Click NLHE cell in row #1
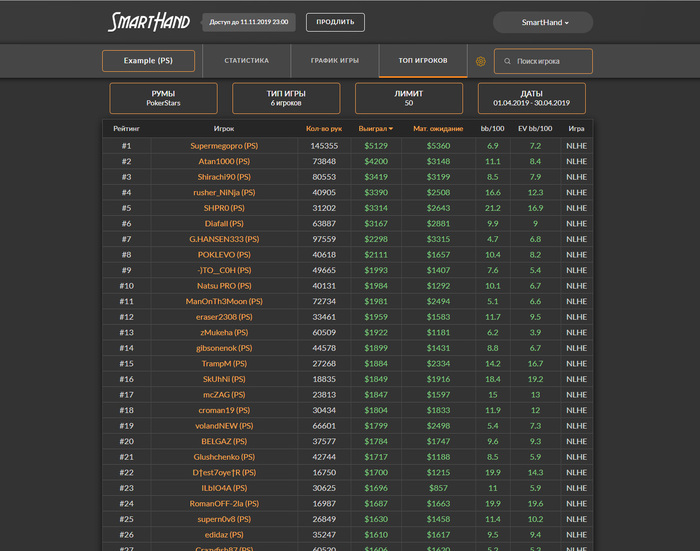Viewport: 700px width, 551px height. pos(576,146)
